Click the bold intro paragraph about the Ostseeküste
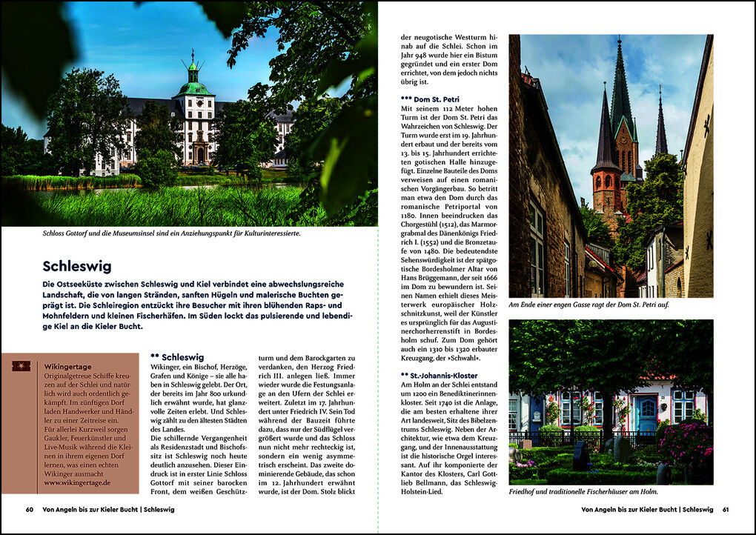Image resolution: width=756 pixels, height=535 pixels. (198, 305)
